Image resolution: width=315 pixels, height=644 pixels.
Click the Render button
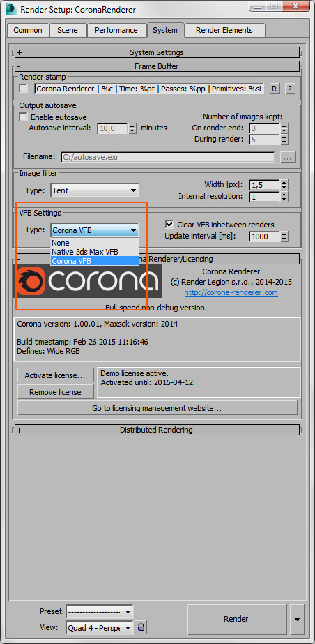[236, 619]
